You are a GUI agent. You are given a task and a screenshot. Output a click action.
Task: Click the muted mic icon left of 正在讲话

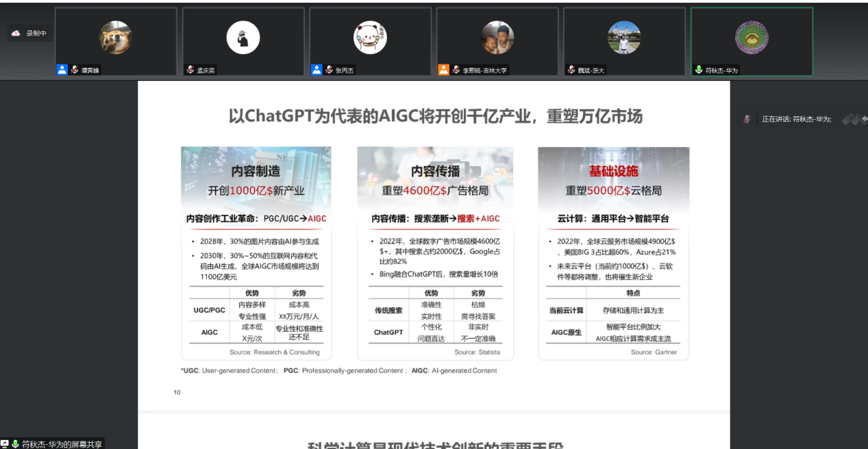coord(747,119)
